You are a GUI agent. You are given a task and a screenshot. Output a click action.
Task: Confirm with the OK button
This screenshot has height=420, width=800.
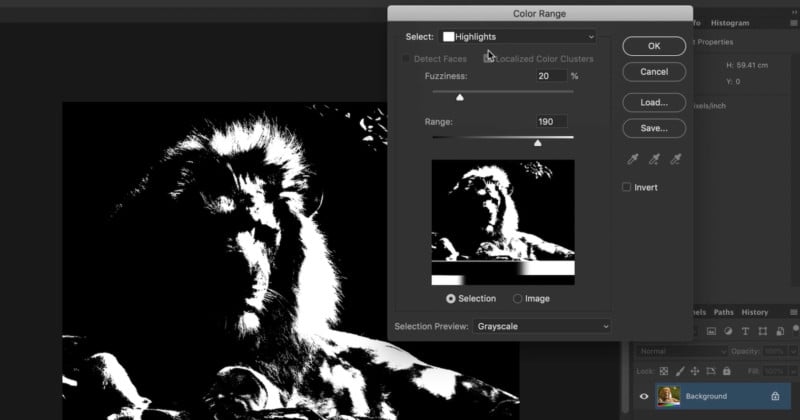tap(654, 46)
